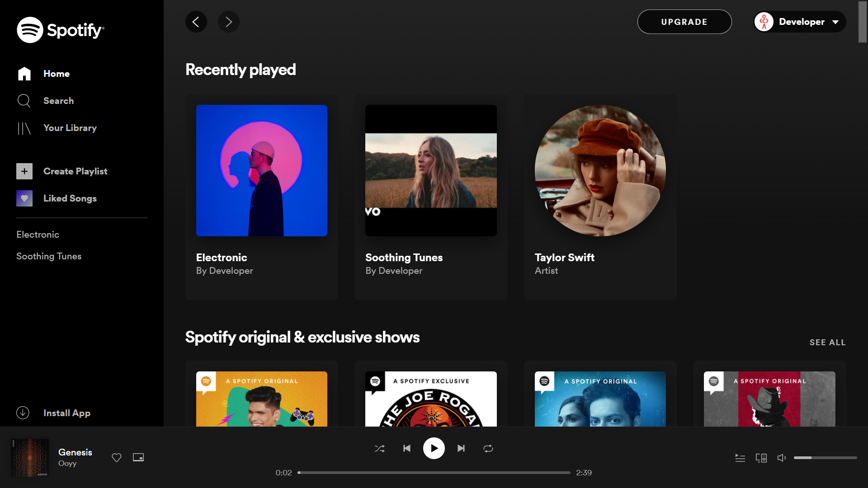Click the plus icon to create a playlist
Screen dimensions: 868x488
tap(24, 171)
